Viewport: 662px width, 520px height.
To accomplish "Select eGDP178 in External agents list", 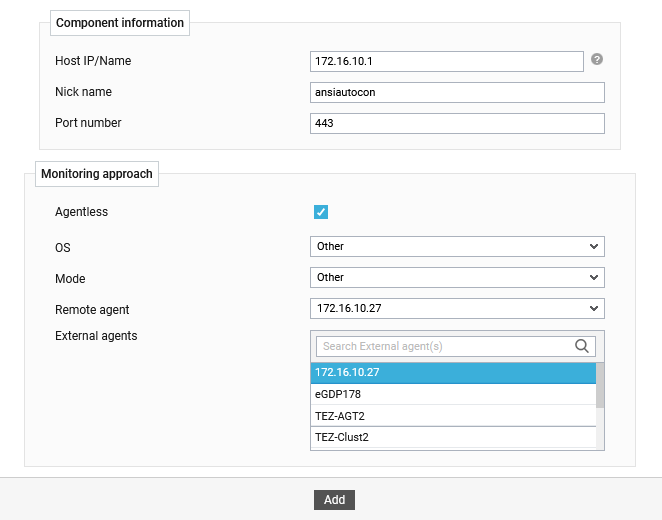I will 453,394.
